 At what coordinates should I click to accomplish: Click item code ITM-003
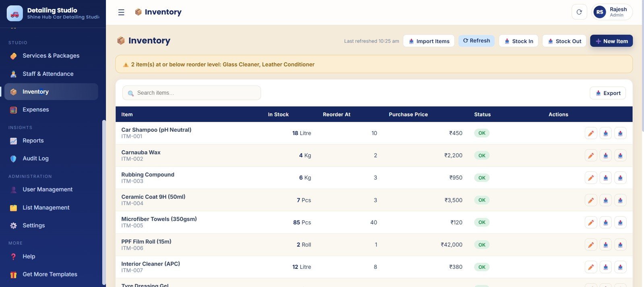[132, 181]
